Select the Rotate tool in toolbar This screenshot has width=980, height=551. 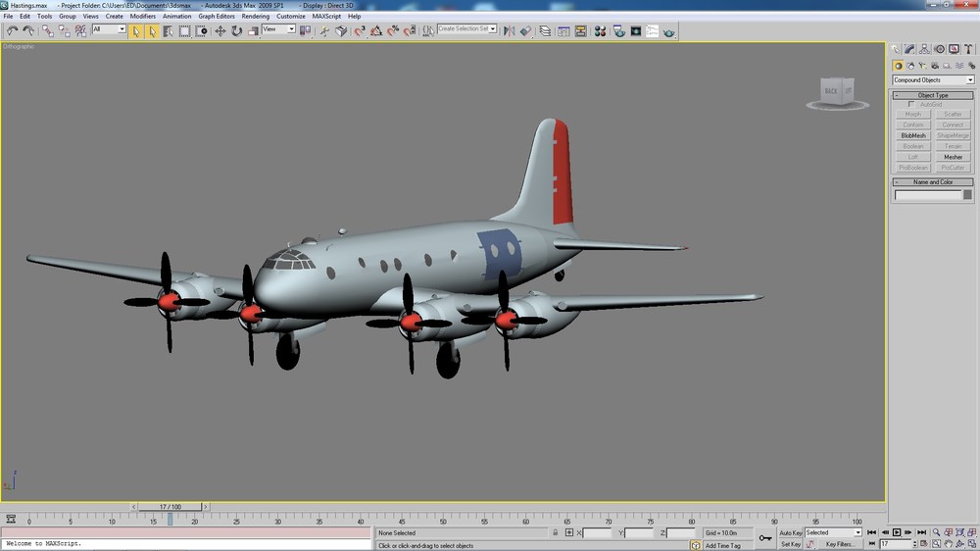pyautogui.click(x=237, y=30)
